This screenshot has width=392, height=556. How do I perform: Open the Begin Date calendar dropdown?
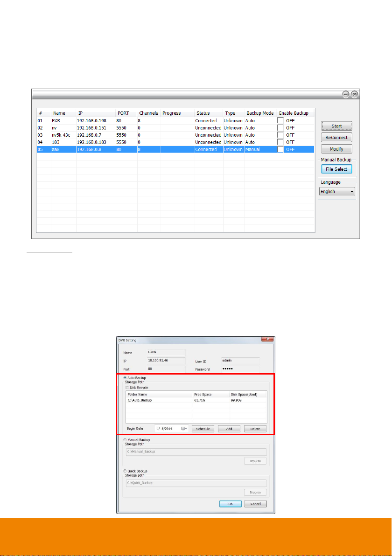(x=184, y=429)
